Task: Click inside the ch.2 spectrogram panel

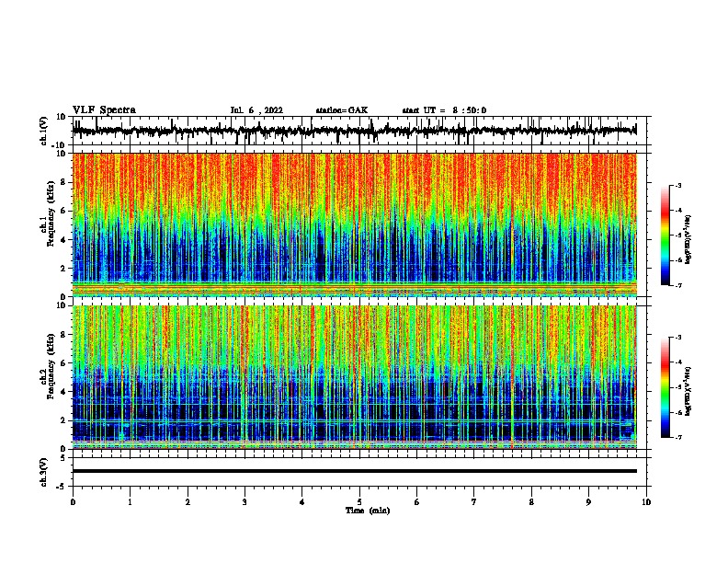Action: point(354,377)
